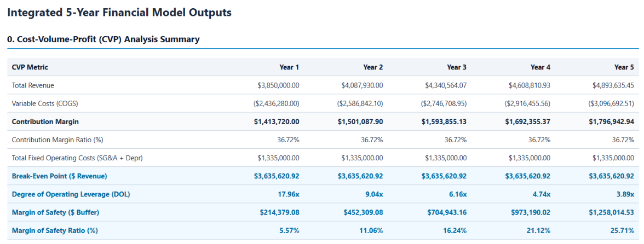
Task: Click the COGS value ($2,586,842.10)
Action: [x=360, y=103]
